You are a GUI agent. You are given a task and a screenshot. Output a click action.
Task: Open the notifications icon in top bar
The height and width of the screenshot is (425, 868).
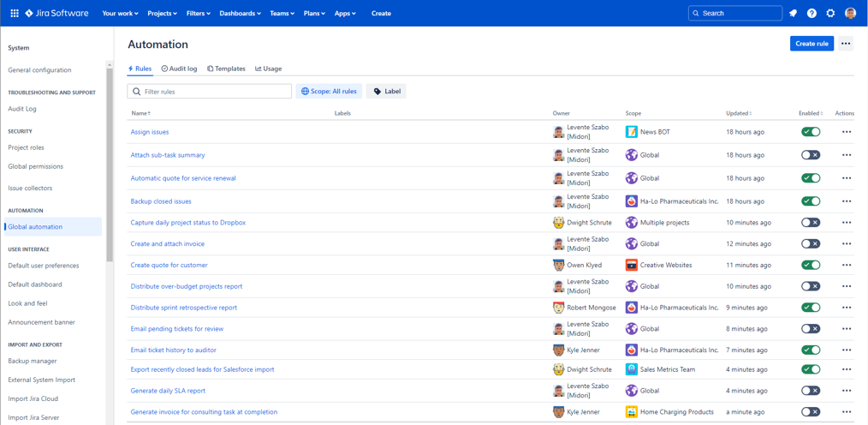[793, 14]
